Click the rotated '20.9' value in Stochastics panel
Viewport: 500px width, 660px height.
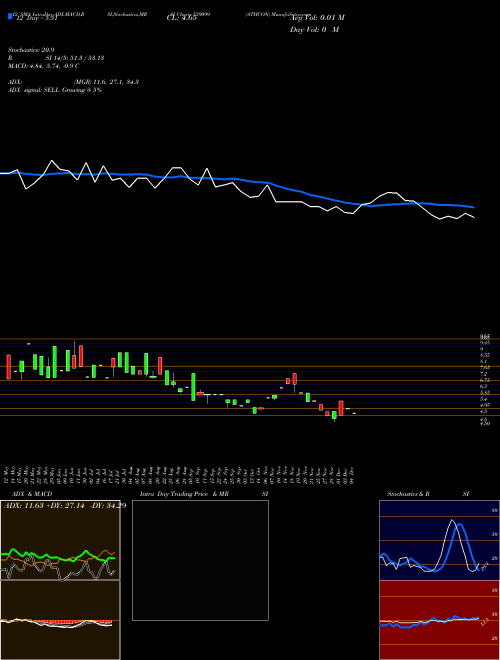484,566
